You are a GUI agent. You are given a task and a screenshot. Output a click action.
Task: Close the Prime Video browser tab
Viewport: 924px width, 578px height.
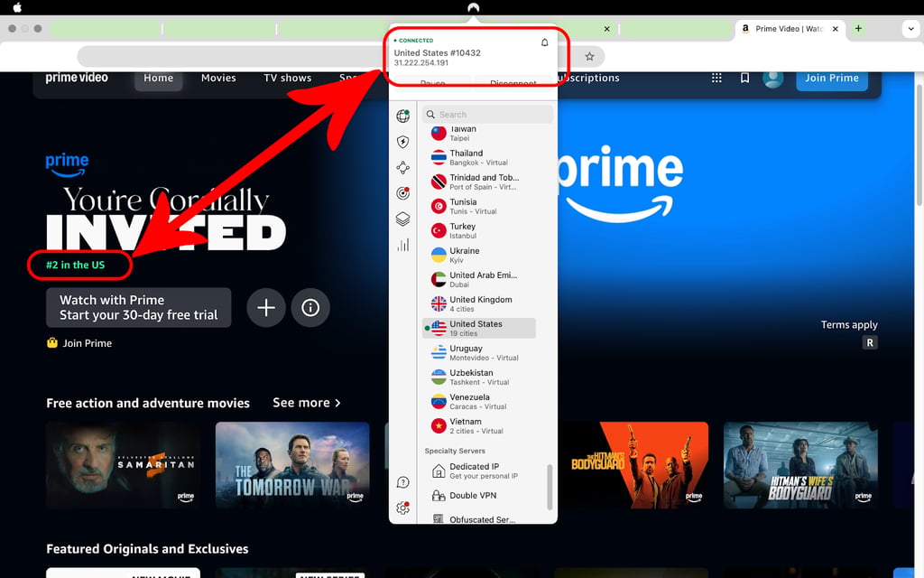click(x=835, y=28)
